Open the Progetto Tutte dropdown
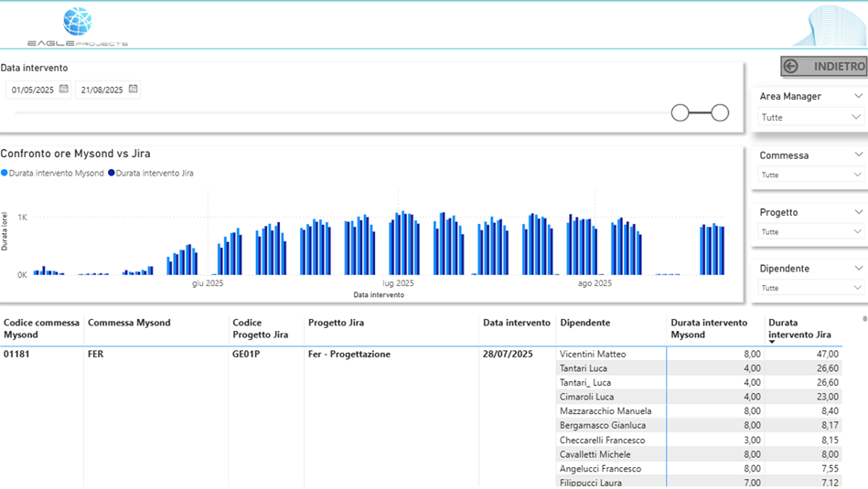 [x=810, y=231]
